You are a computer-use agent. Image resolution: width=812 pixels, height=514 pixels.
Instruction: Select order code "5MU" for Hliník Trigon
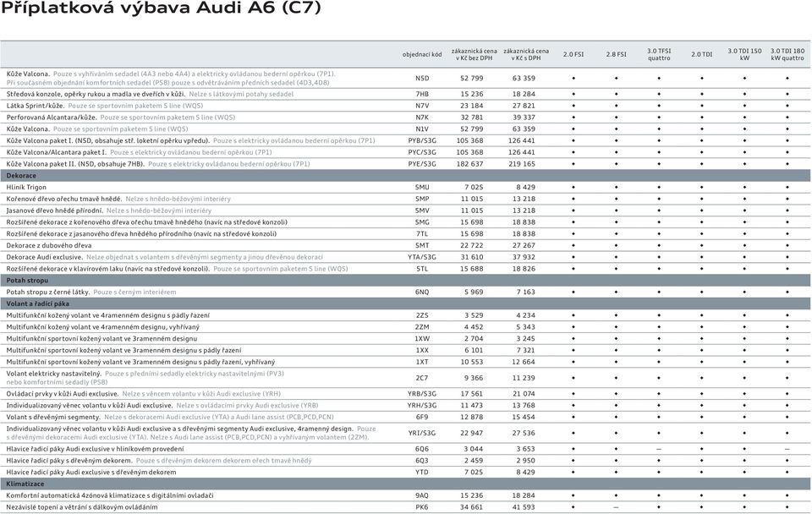pos(422,188)
